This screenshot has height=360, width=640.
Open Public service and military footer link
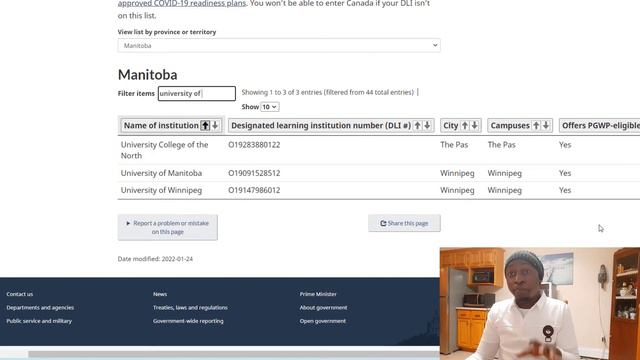tap(39, 321)
